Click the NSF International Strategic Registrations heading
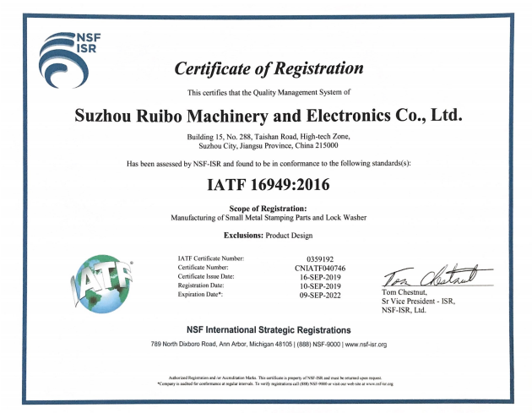Screen dimensions: 532x413 (269, 330)
